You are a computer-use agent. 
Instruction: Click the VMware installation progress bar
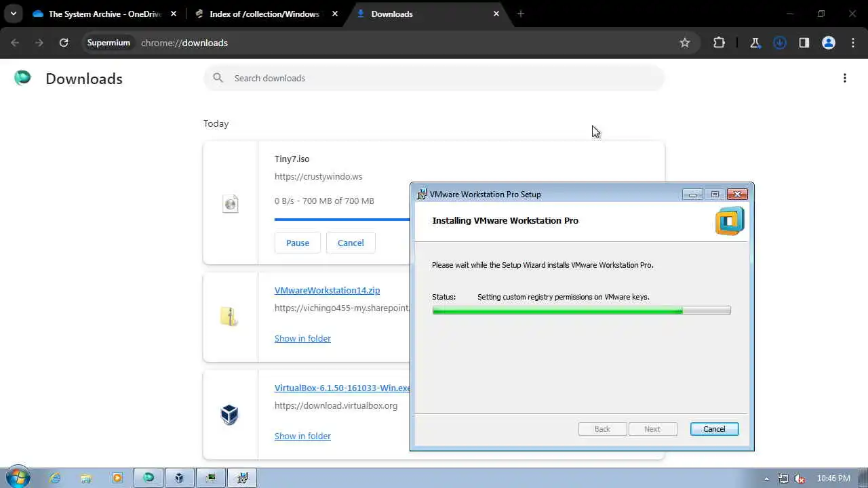point(581,310)
